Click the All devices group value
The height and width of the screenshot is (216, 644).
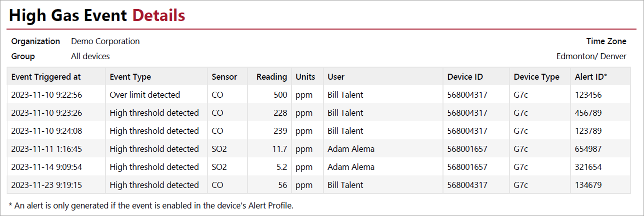[90, 56]
